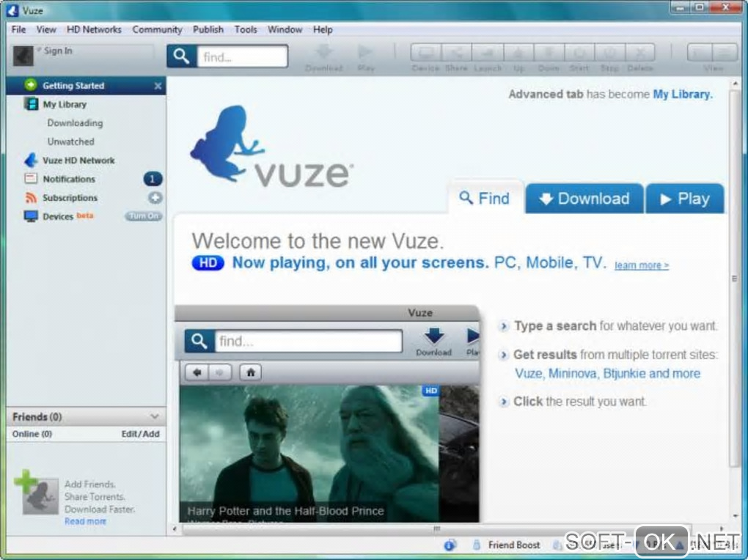The height and width of the screenshot is (560, 748).
Task: Click the Notifications envelope icon
Action: click(x=31, y=178)
